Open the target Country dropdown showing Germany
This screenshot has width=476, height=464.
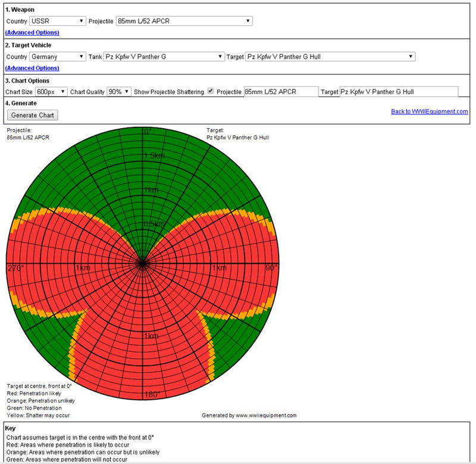click(57, 57)
